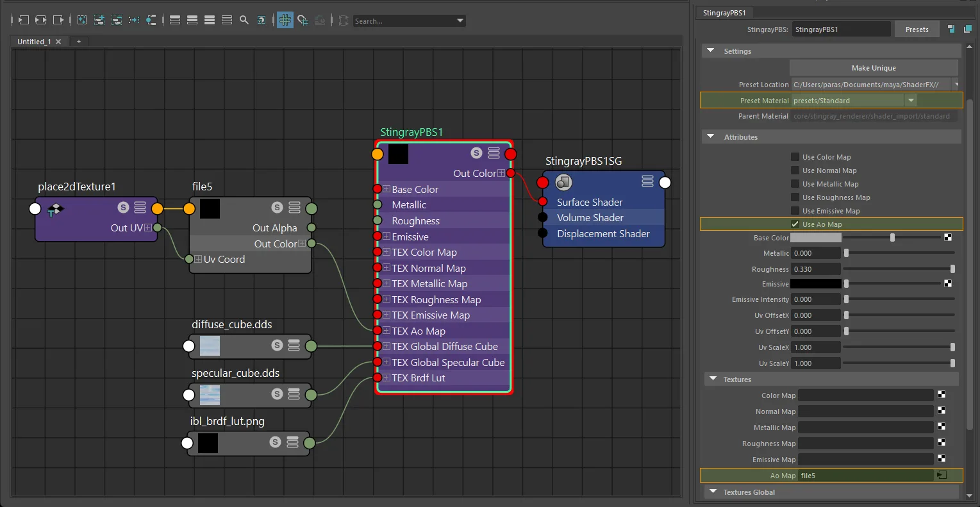Click the view mode icon on StingrayPBS1 node
Screen dimensions: 980x507
click(x=494, y=153)
